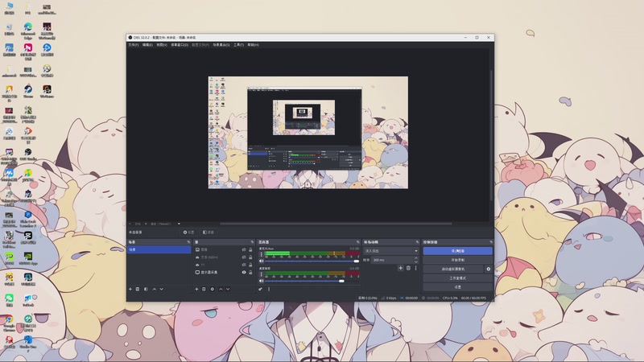The image size is (644, 362).
Task: Open mixer panel options dots menu
Action: [x=269, y=289]
